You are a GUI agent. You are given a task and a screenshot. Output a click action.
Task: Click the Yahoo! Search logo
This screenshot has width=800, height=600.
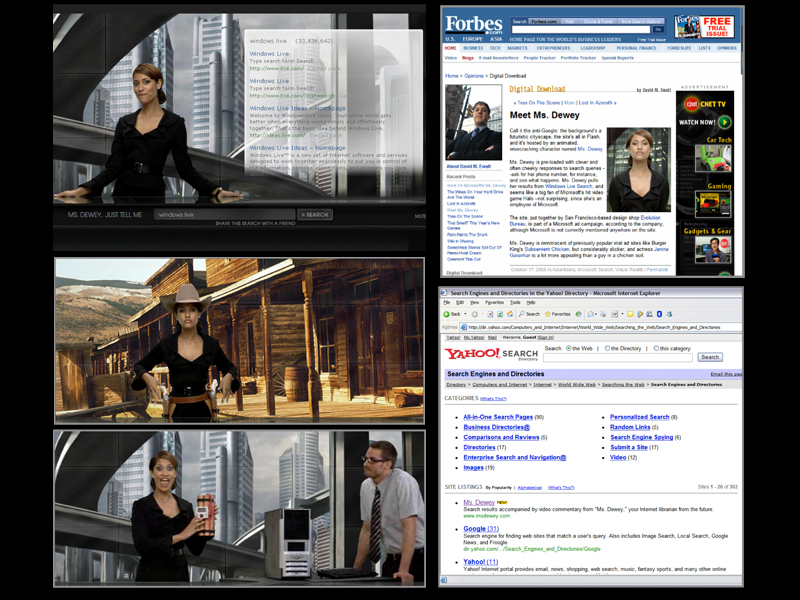(x=491, y=354)
